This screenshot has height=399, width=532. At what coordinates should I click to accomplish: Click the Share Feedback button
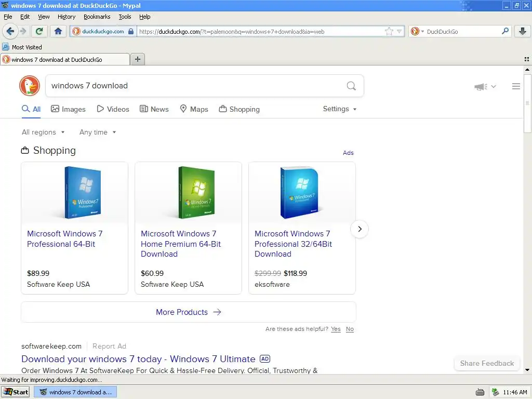point(487,363)
